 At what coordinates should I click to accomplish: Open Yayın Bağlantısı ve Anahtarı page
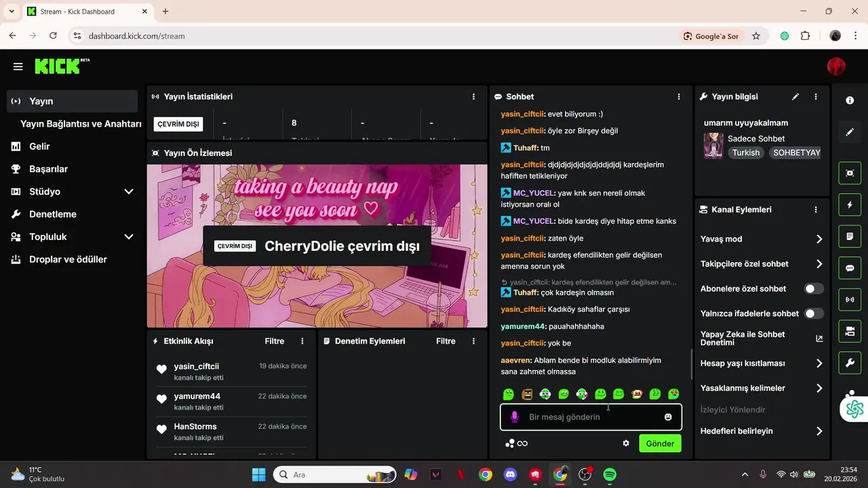[x=81, y=124]
